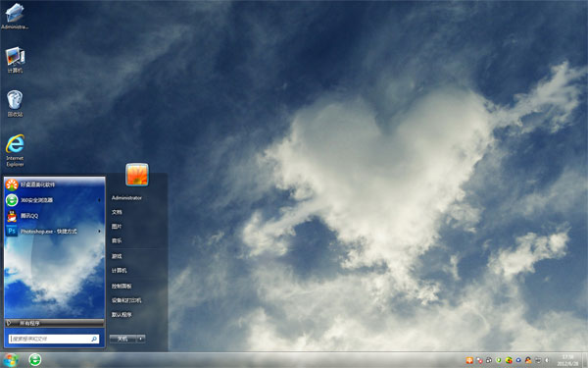Click the user account picture thumbnail

(x=137, y=175)
